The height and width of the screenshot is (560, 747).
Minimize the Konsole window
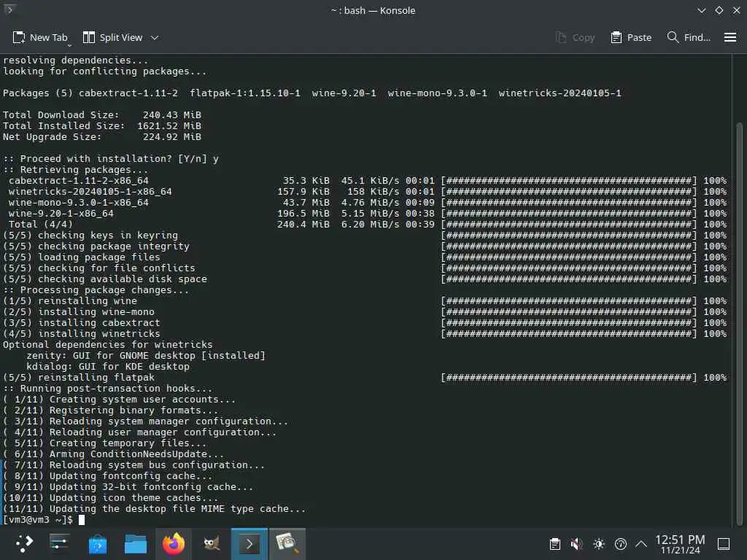click(x=701, y=10)
